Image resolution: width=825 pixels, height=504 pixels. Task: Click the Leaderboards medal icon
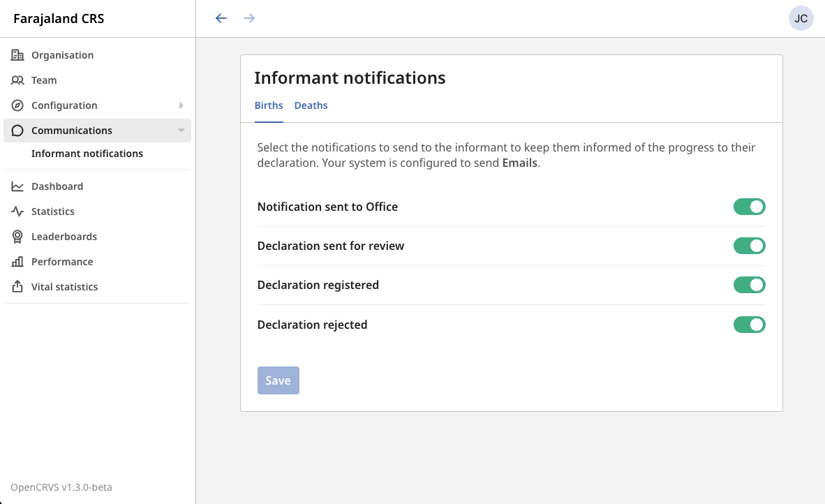tap(17, 237)
